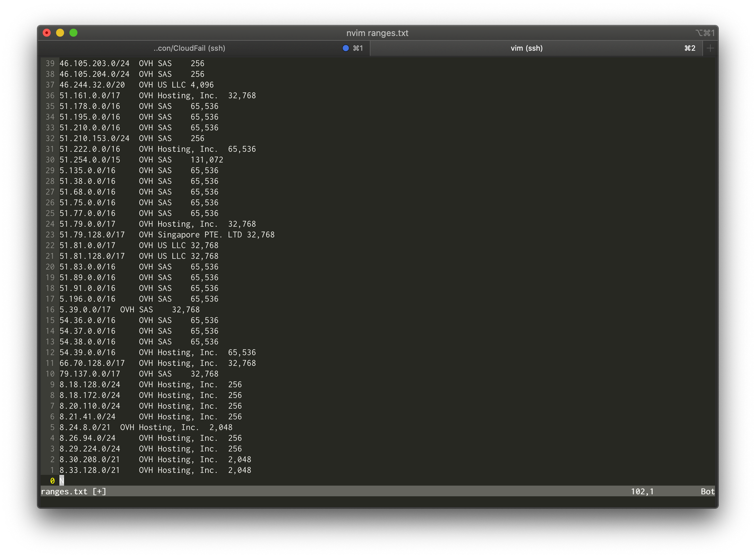756x558 pixels.
Task: Place cursor on the 46.105.203.0/24 line
Action: tap(94, 63)
